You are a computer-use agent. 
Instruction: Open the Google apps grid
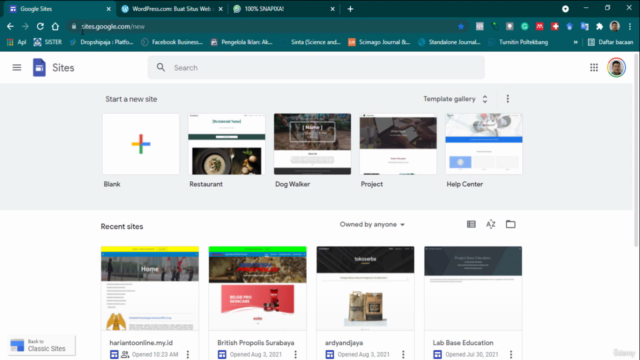594,68
